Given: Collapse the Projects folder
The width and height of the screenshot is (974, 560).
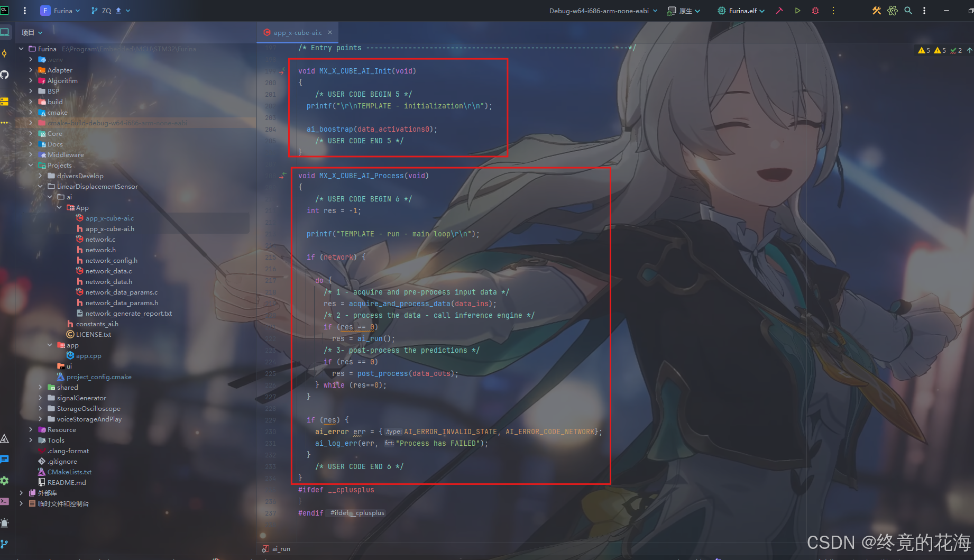Looking at the screenshot, I should (x=31, y=165).
